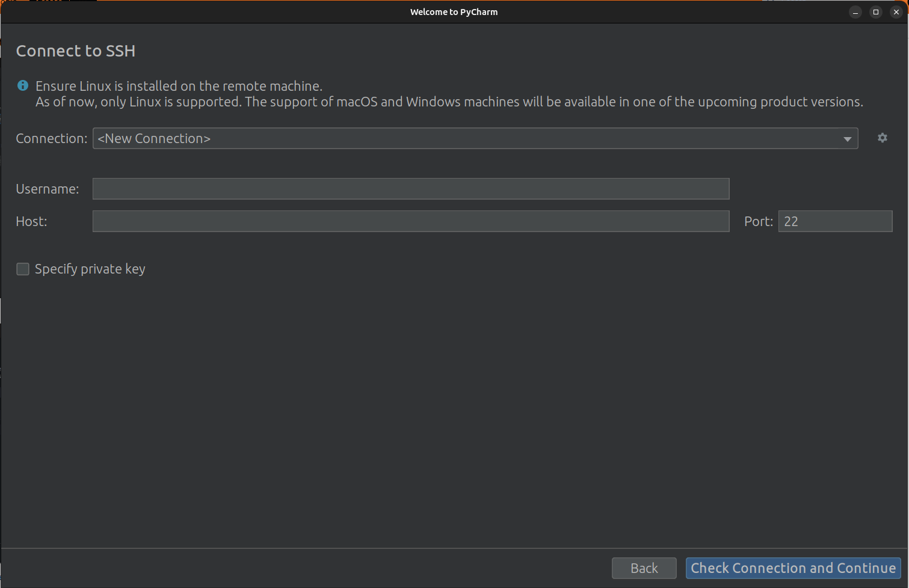Click the 'Ensure Linux is installed' message
This screenshot has height=588, width=909.
(179, 86)
